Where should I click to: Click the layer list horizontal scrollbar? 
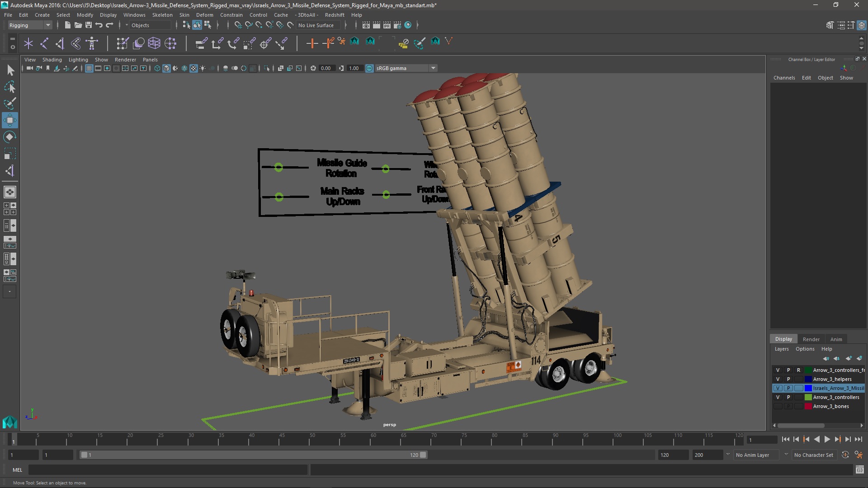[x=801, y=425]
